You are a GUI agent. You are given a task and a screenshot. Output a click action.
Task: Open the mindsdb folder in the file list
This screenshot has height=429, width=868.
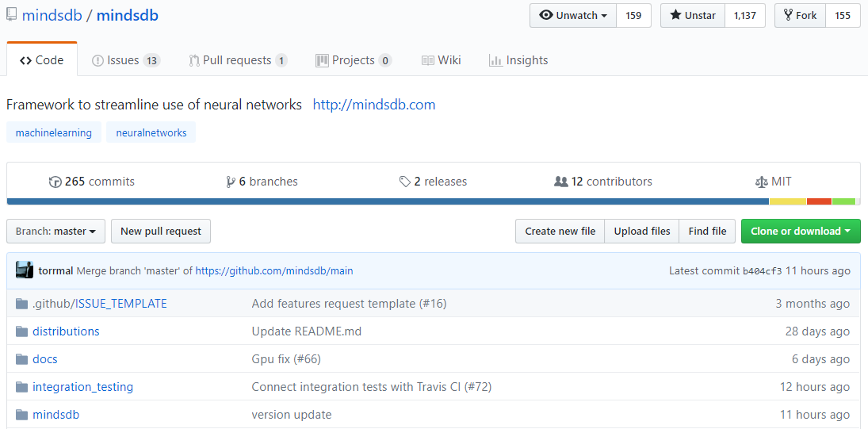(x=56, y=414)
